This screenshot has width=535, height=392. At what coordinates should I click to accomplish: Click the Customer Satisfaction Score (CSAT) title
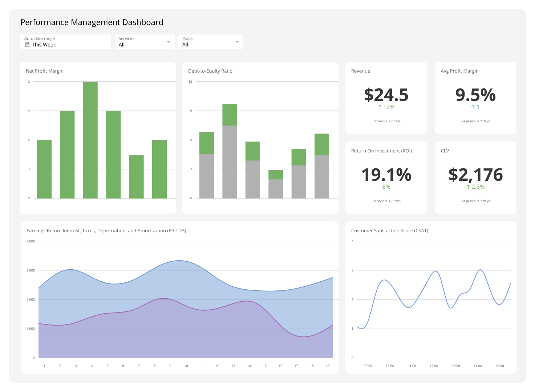[389, 230]
